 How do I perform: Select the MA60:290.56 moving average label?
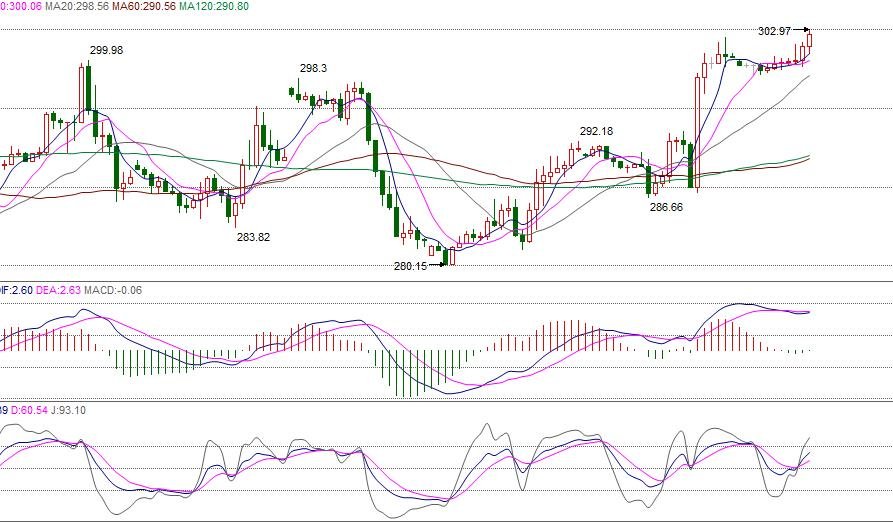coord(145,6)
